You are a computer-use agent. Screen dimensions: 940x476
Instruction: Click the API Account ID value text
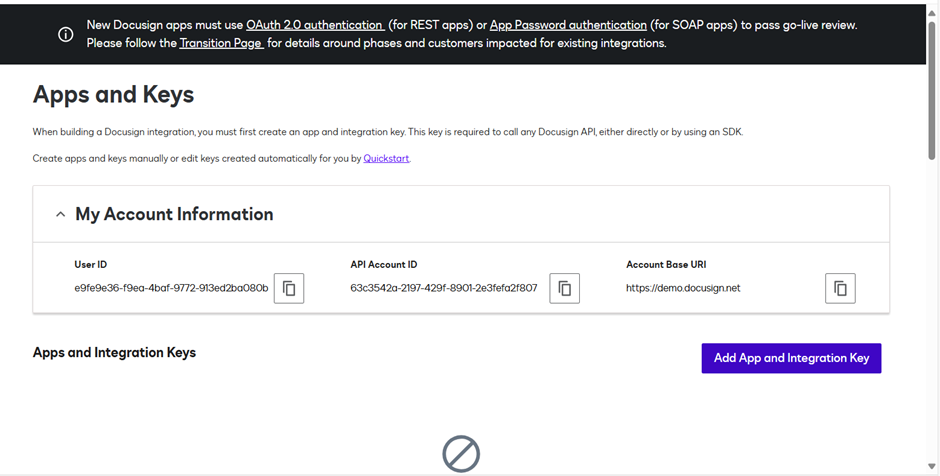coord(444,288)
